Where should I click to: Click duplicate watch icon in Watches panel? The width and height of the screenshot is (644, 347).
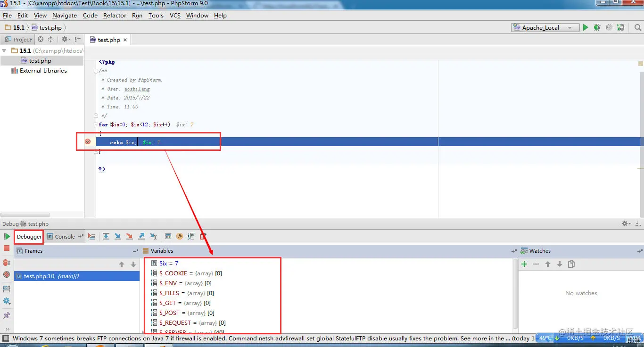pos(571,264)
